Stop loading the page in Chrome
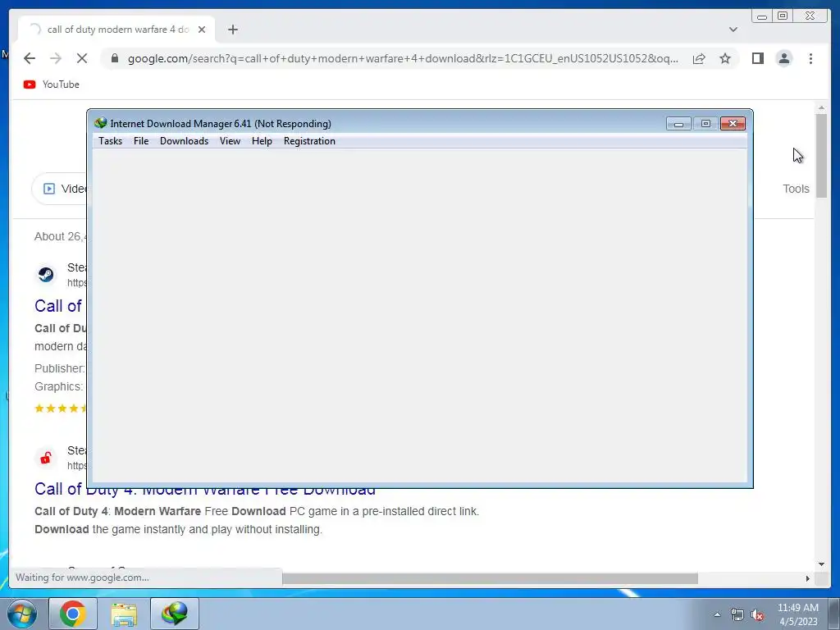 click(x=82, y=58)
